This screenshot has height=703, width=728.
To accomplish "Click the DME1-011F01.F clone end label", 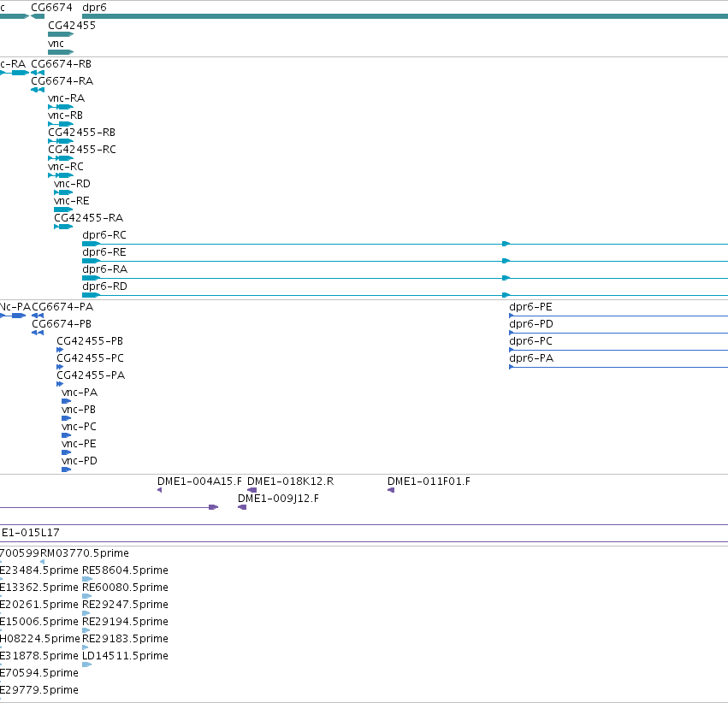I will (429, 481).
